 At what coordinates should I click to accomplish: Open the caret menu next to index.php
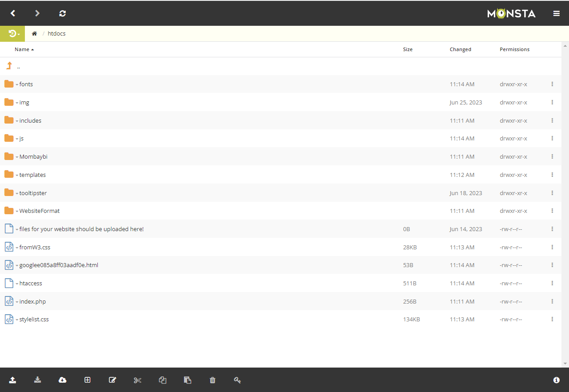pos(17,302)
